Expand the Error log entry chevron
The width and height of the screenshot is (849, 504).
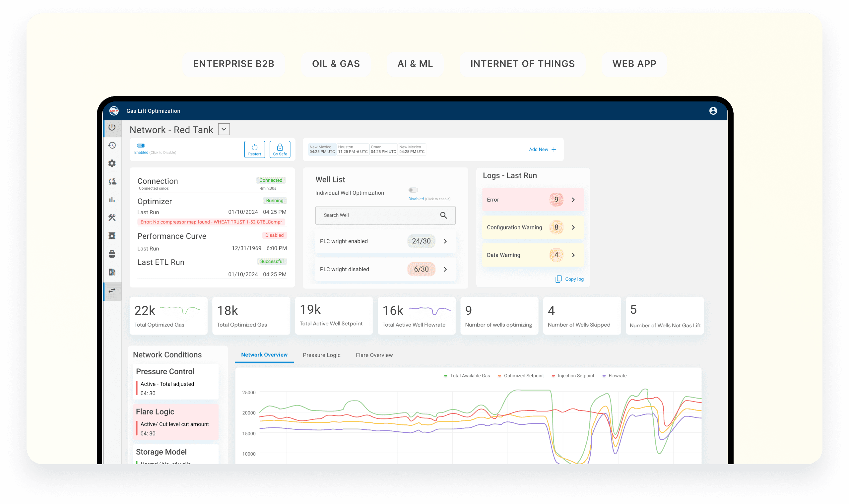pos(573,200)
